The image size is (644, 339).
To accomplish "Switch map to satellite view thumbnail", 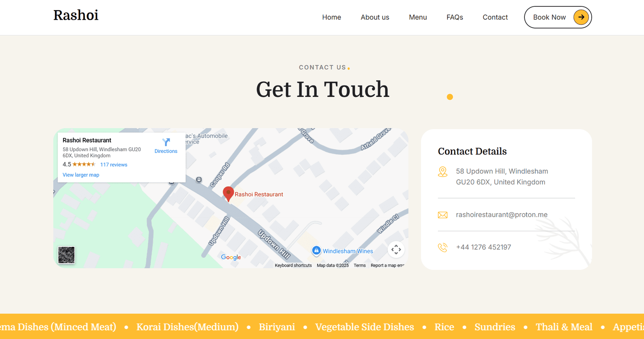I will 66,255.
